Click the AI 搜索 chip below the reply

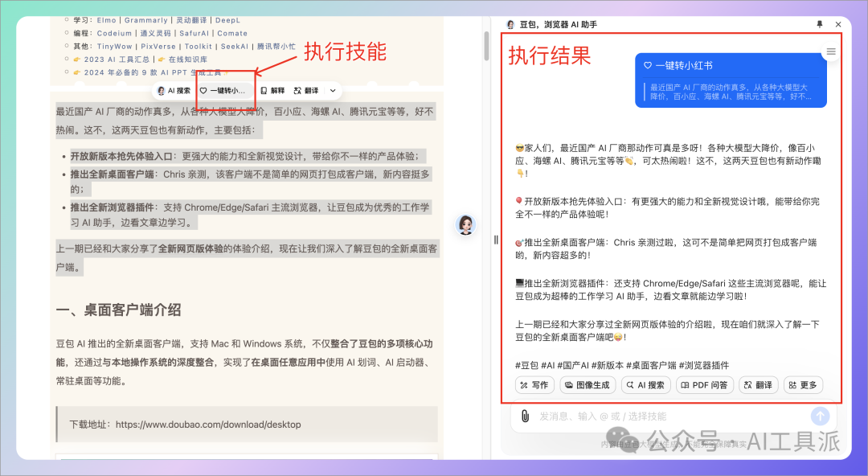click(646, 384)
